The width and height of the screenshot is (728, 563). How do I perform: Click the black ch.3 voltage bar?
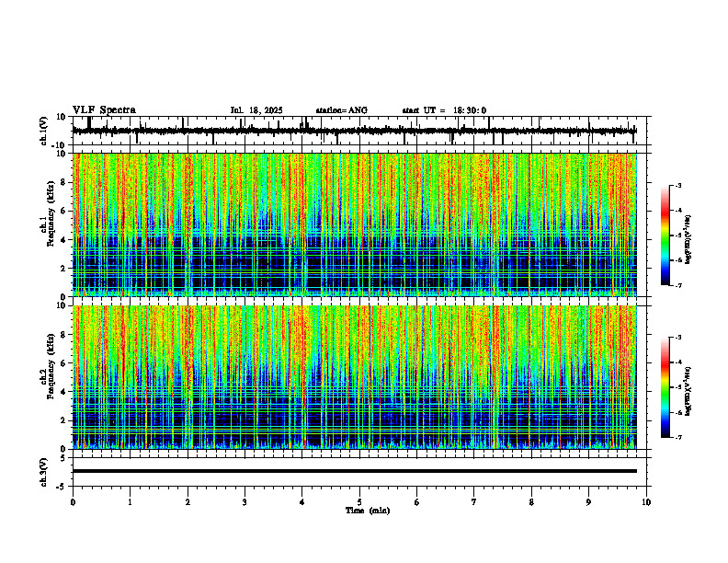coord(354,471)
